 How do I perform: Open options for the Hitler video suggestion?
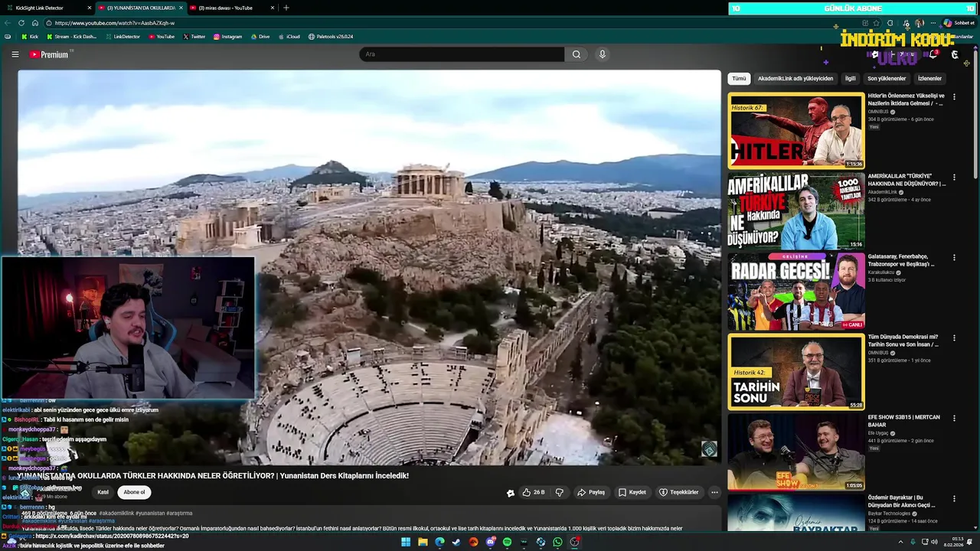pos(954,97)
